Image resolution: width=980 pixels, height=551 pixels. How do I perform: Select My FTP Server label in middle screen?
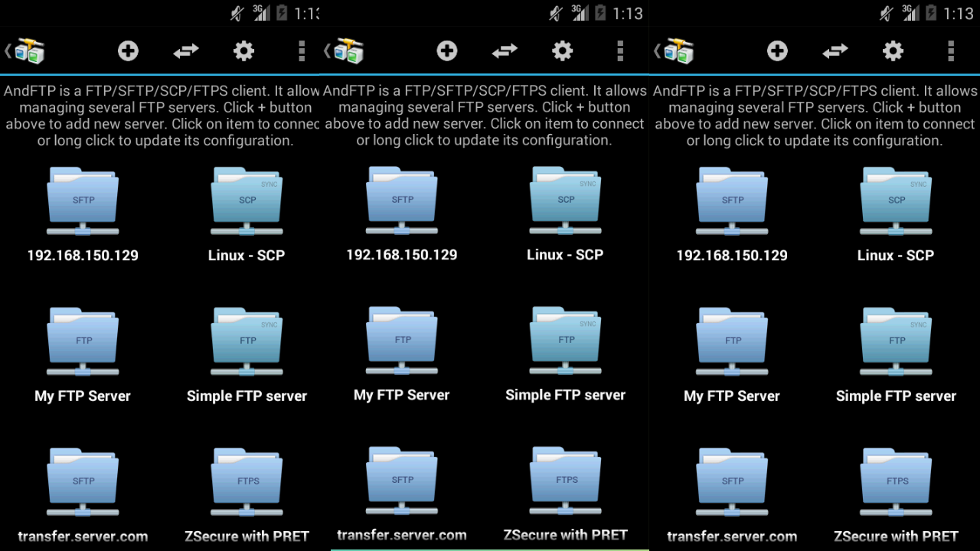(x=402, y=396)
